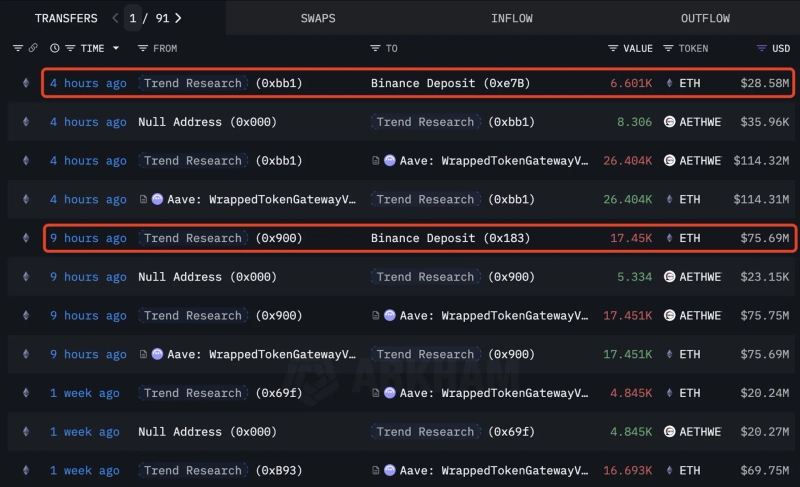The image size is (800, 487).
Task: Switch to the SWAPS tab
Action: click(318, 18)
